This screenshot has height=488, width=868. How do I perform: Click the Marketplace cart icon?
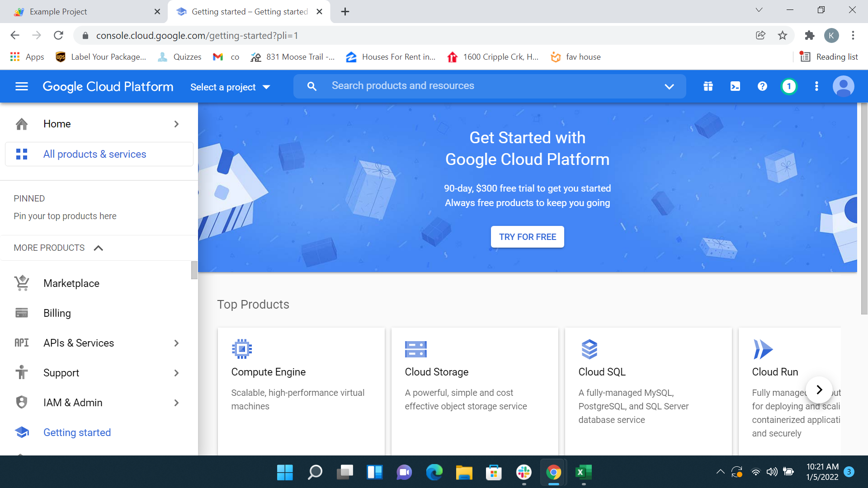coord(22,283)
